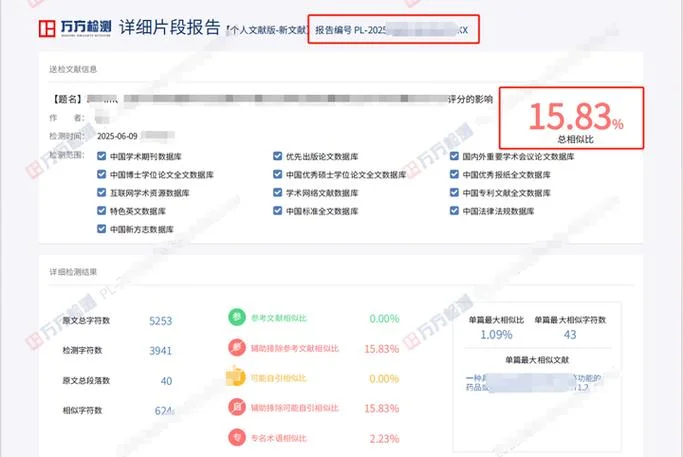Open the 单篇最大相似文献 title link
The image size is (683, 457).
[534, 382]
